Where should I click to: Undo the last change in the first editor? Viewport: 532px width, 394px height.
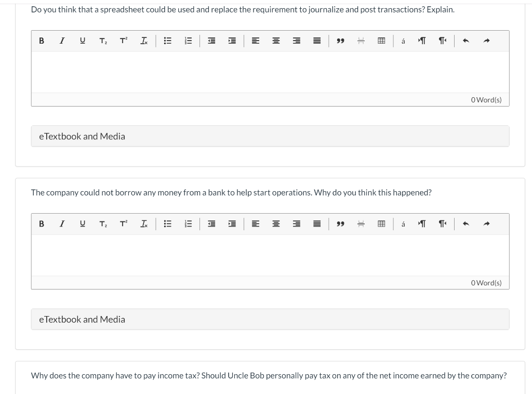(466, 41)
